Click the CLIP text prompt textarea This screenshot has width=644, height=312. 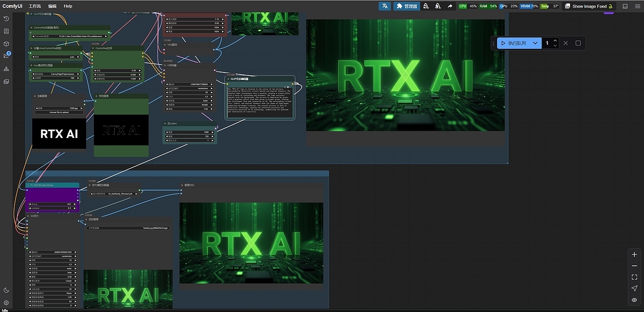point(259,103)
